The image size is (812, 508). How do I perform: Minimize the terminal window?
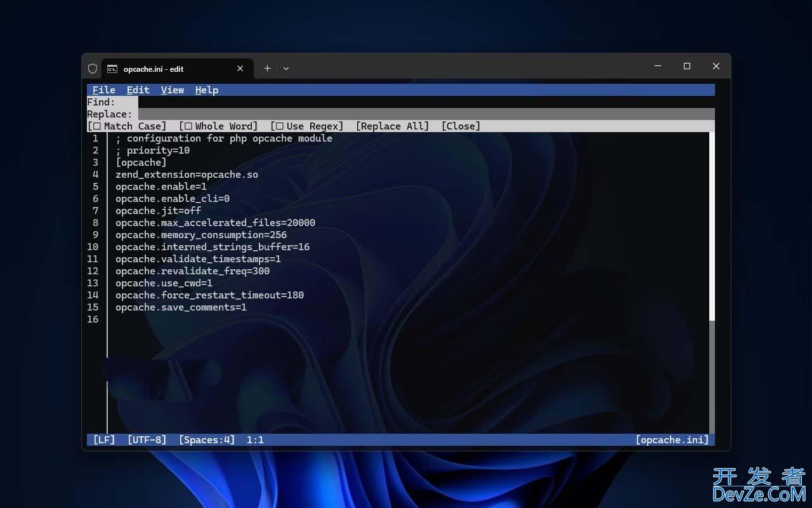pos(658,66)
